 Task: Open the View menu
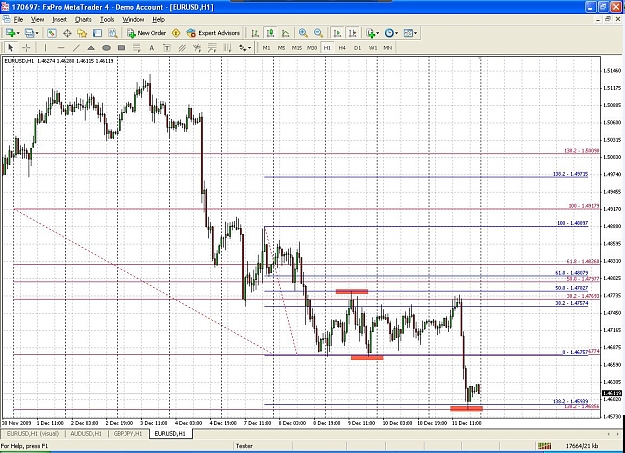coord(37,20)
